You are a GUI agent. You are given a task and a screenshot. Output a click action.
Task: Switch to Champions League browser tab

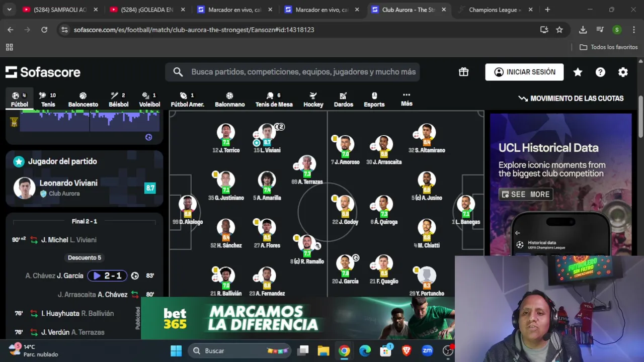click(x=495, y=10)
